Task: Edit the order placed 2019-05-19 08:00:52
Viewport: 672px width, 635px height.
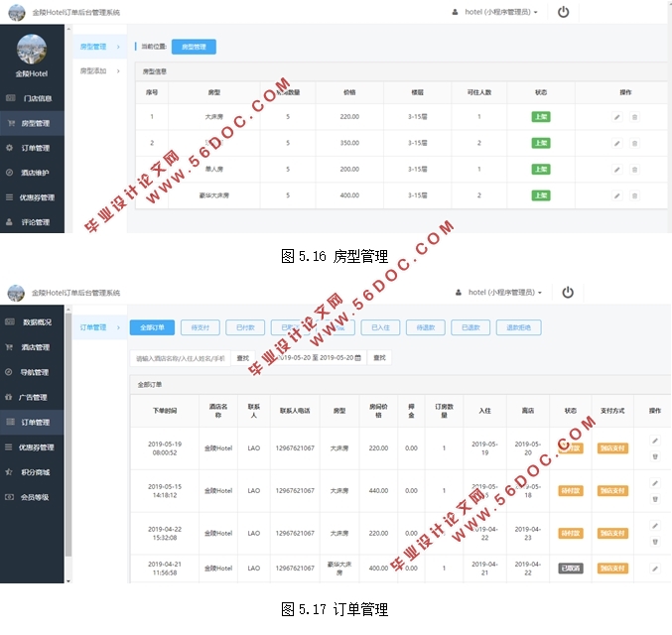Action: point(654,441)
